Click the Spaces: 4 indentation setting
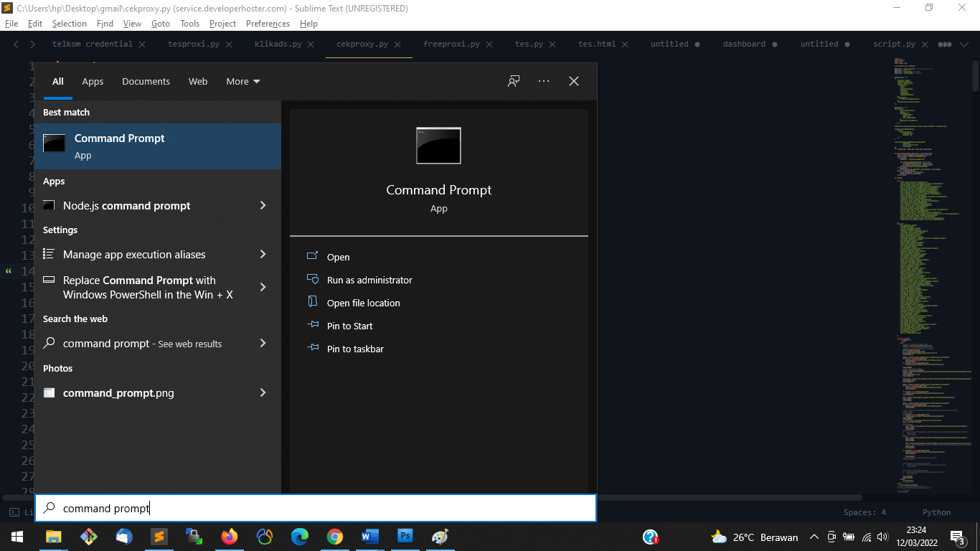This screenshot has width=980, height=551. 864,512
